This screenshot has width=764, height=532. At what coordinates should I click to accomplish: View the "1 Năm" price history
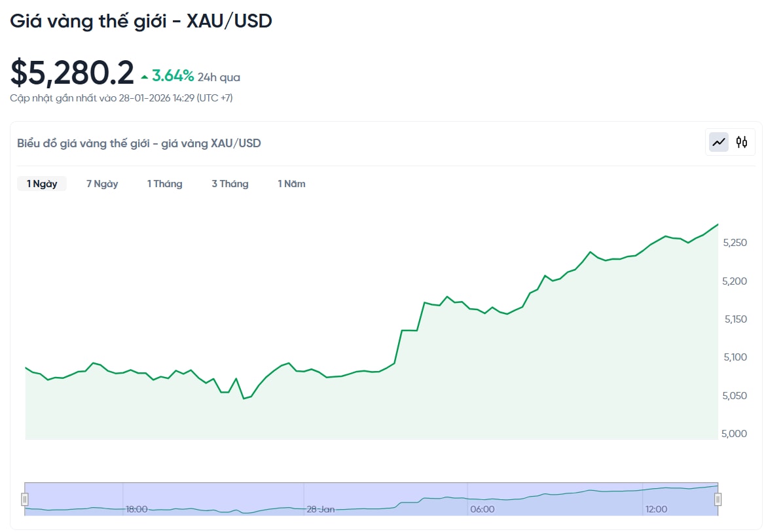(291, 184)
